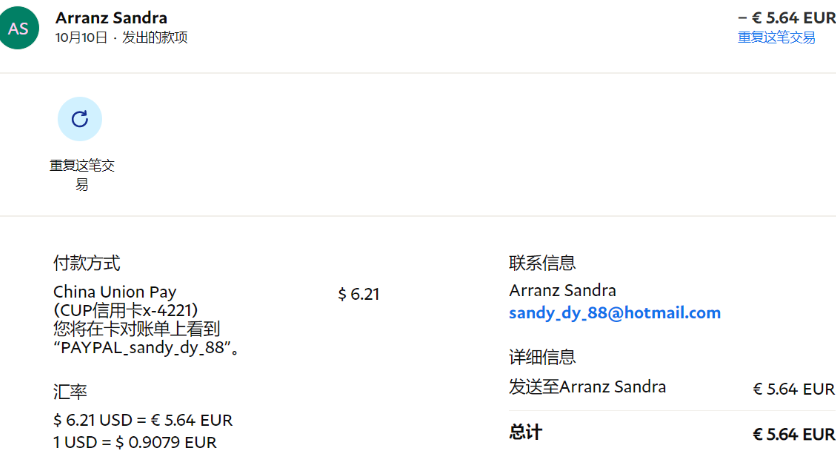
Task: Click the circular repeat transaction icon
Action: pos(80,119)
